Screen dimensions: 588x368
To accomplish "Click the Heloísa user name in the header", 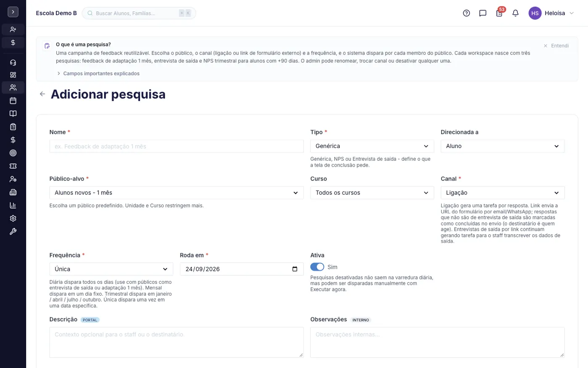I will click(x=555, y=13).
